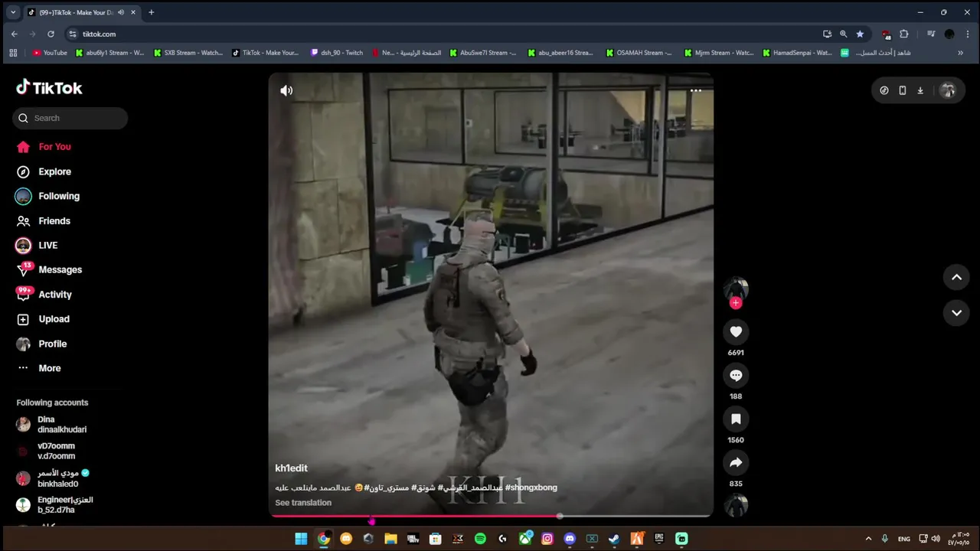This screenshot has width=980, height=551.
Task: Open the Chrome apps grid icon
Action: coord(13,53)
